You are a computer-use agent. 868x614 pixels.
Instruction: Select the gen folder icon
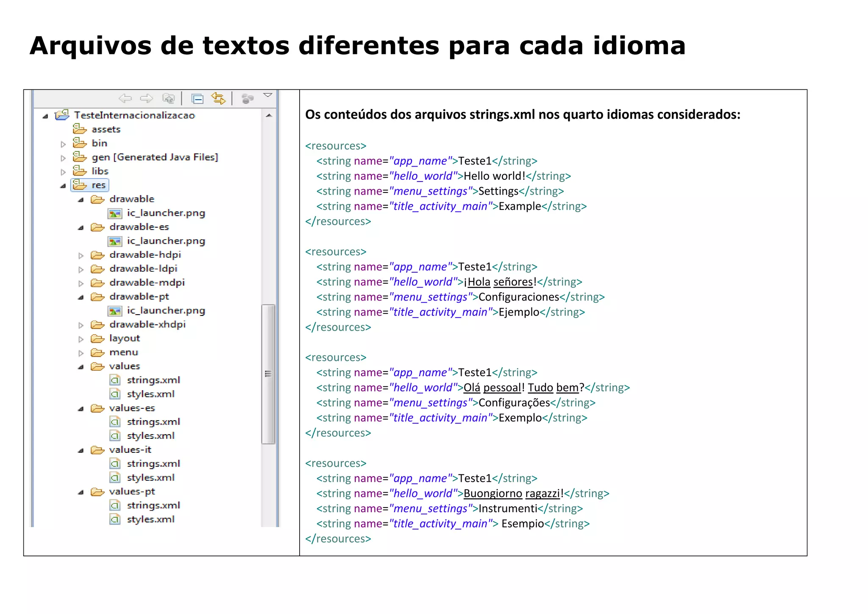point(79,157)
